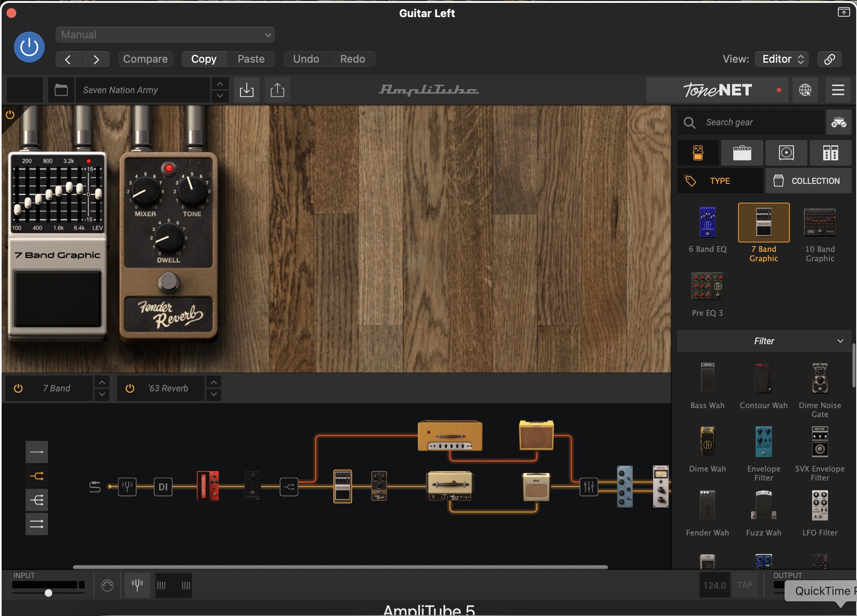Toggle the stomp section power icon

(x=10, y=115)
